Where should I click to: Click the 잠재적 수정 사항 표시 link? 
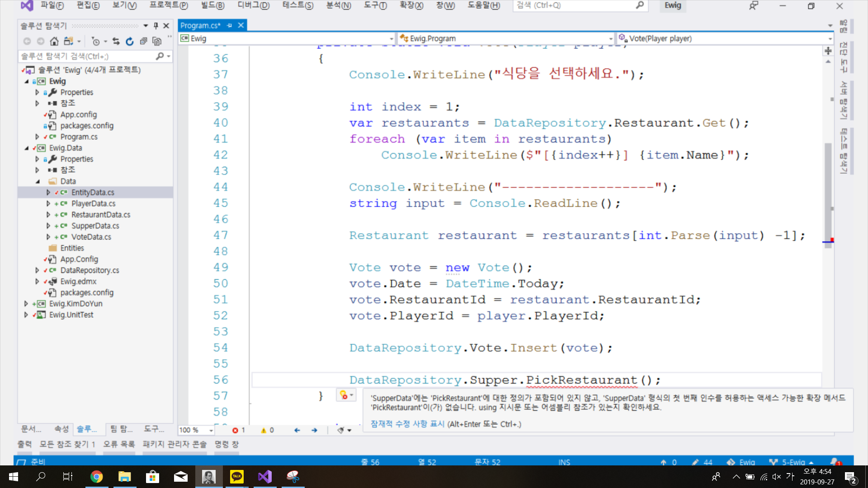point(407,424)
